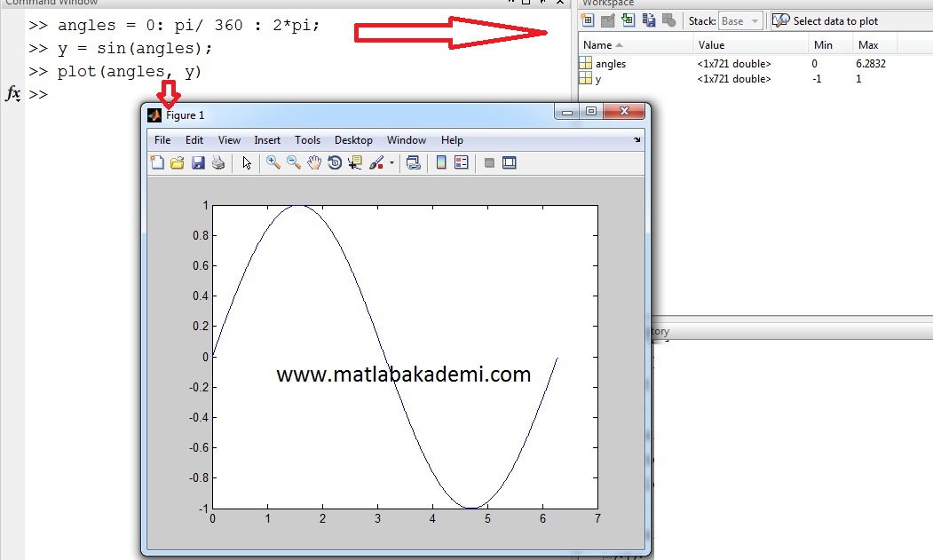Enable the Rotate 3D tool
Viewport: 933px width, 560px height.
click(335, 162)
